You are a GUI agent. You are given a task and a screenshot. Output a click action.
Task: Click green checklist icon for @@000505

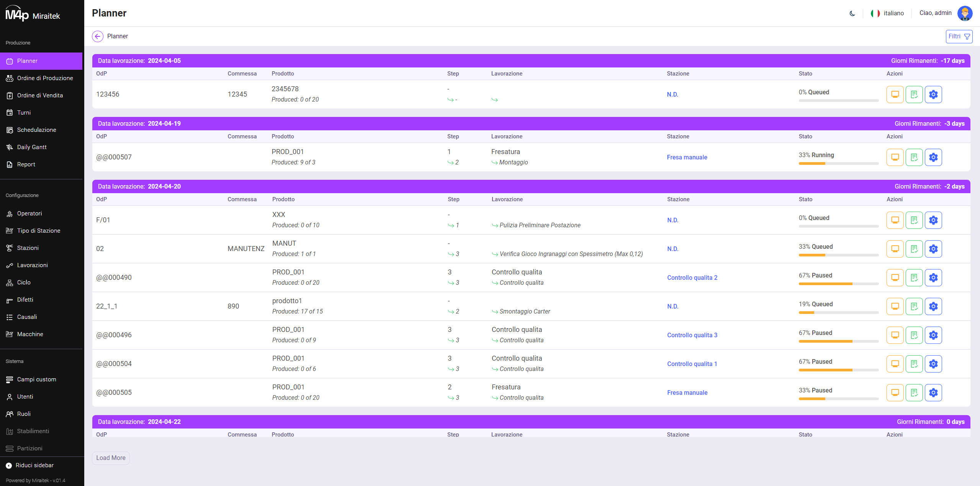tap(914, 393)
